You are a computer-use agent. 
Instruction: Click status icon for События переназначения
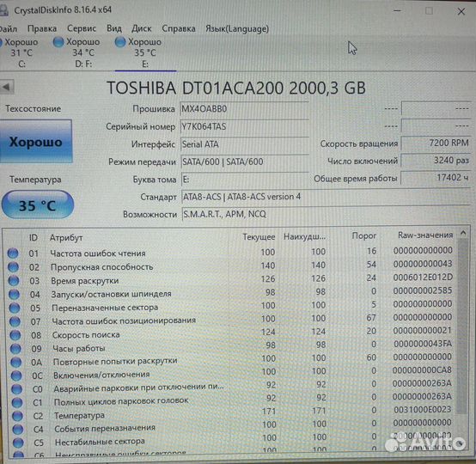click(17, 429)
